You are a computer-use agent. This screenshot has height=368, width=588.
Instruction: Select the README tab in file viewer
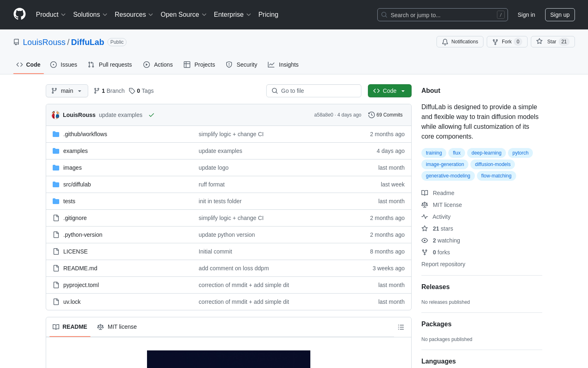tap(70, 327)
